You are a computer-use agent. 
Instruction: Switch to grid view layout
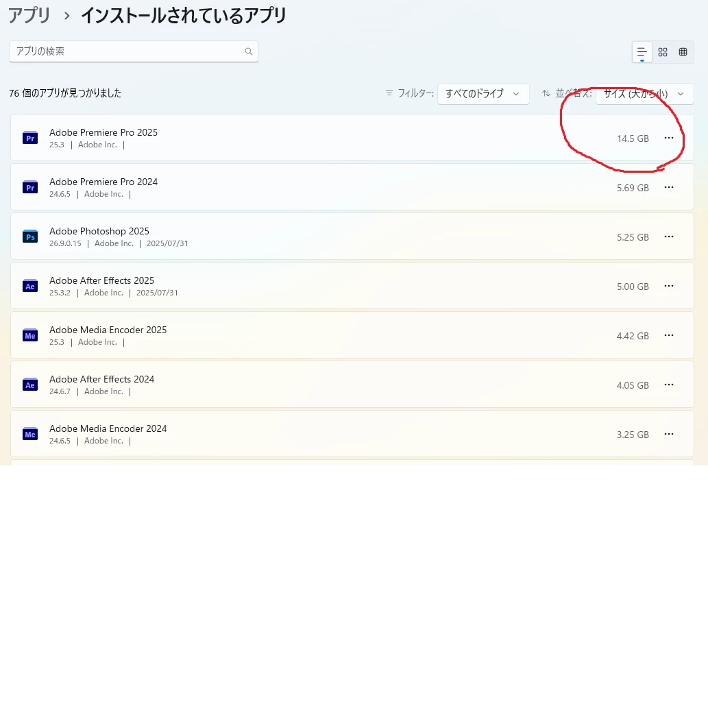coord(663,52)
